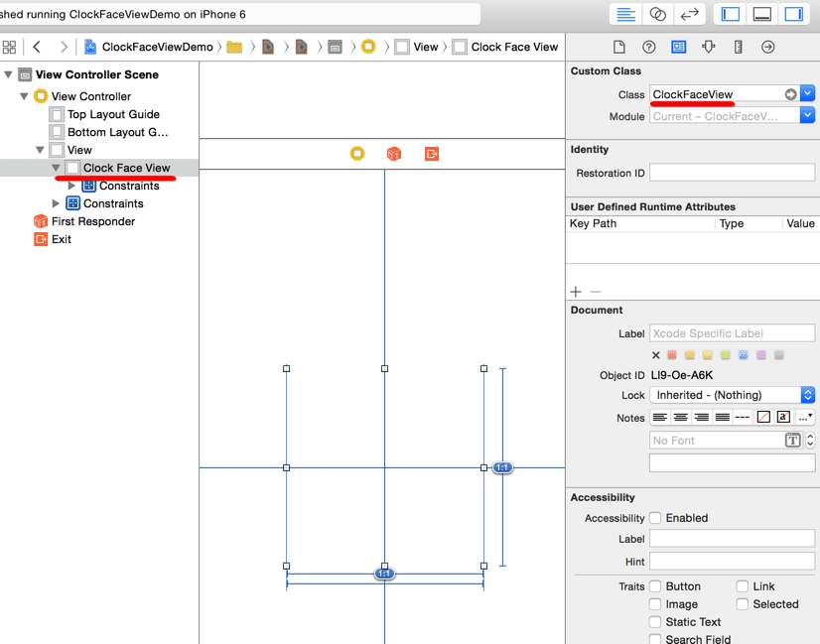Switch to the Version editor
This screenshot has width=820, height=644.
tap(689, 14)
